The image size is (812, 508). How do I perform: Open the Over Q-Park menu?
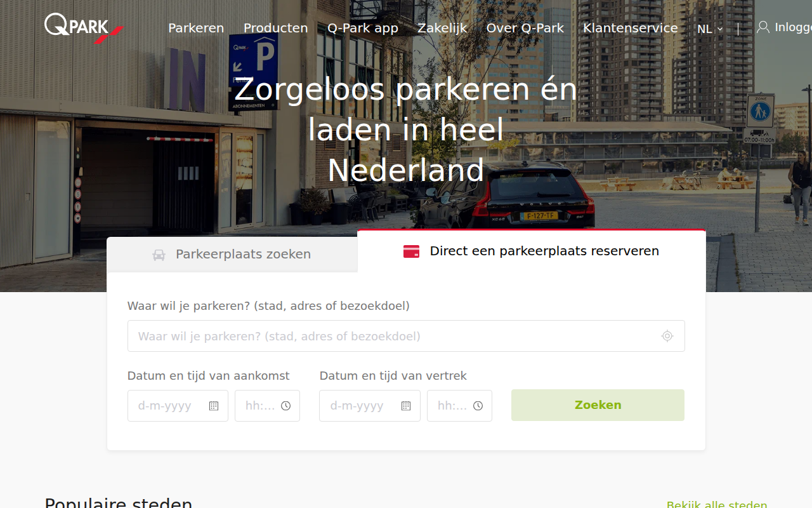[x=525, y=28]
